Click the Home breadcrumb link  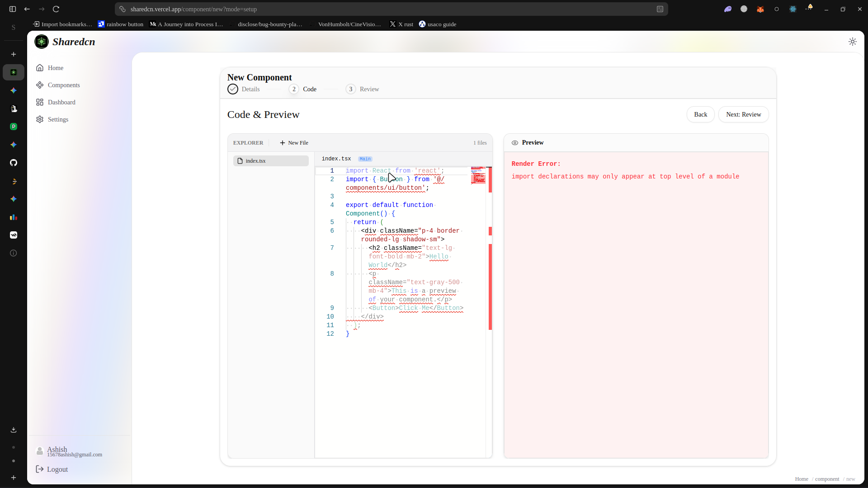[802, 479]
